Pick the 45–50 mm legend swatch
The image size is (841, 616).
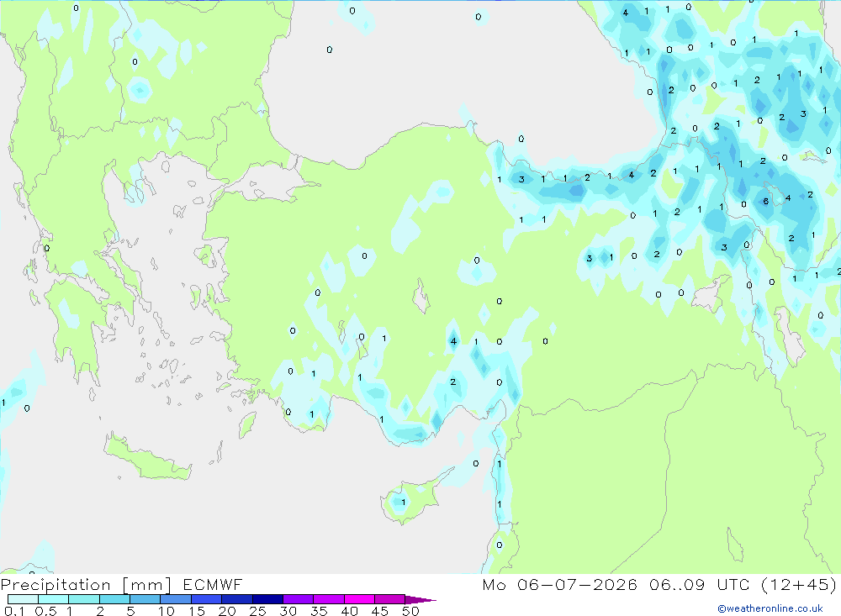coord(390,599)
